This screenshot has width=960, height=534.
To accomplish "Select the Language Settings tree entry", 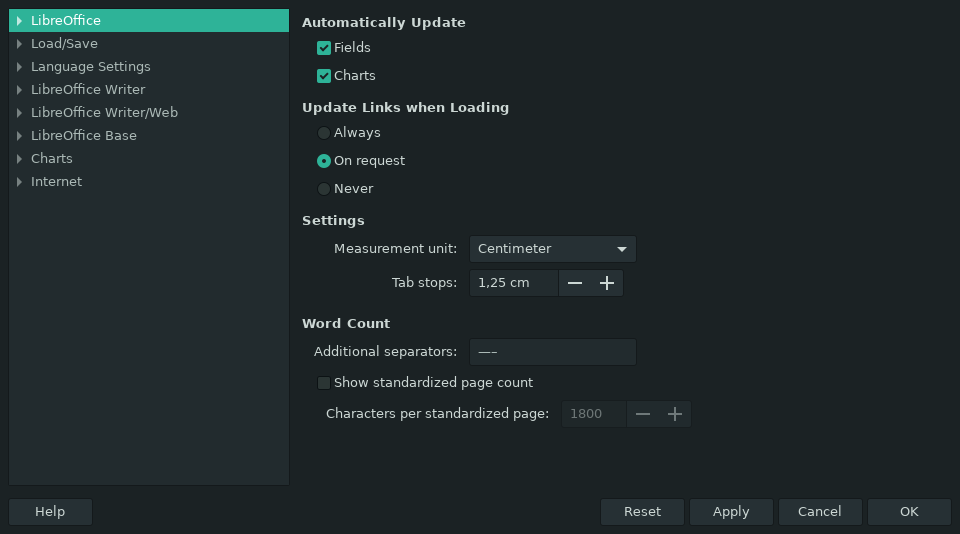I will click(x=149, y=66).
